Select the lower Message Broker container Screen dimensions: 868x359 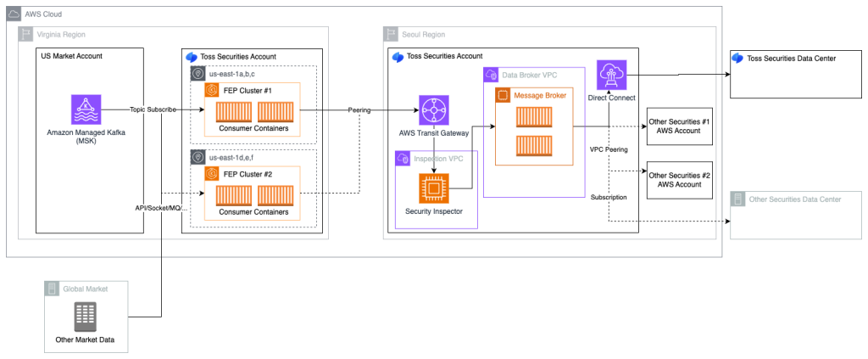[534, 146]
